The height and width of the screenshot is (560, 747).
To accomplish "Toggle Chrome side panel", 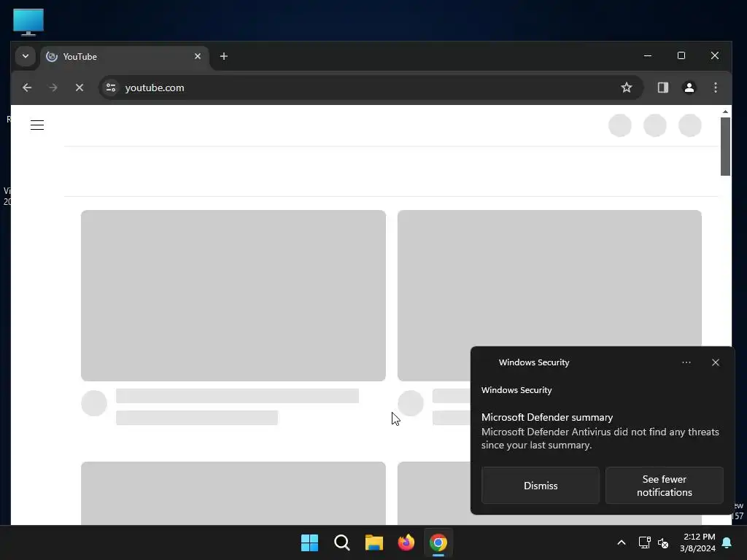I will click(662, 87).
